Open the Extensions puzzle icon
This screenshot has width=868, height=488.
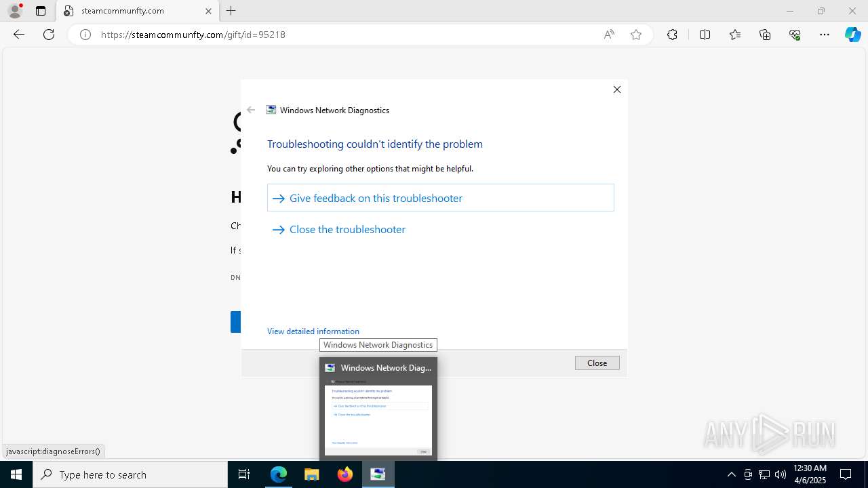[672, 35]
